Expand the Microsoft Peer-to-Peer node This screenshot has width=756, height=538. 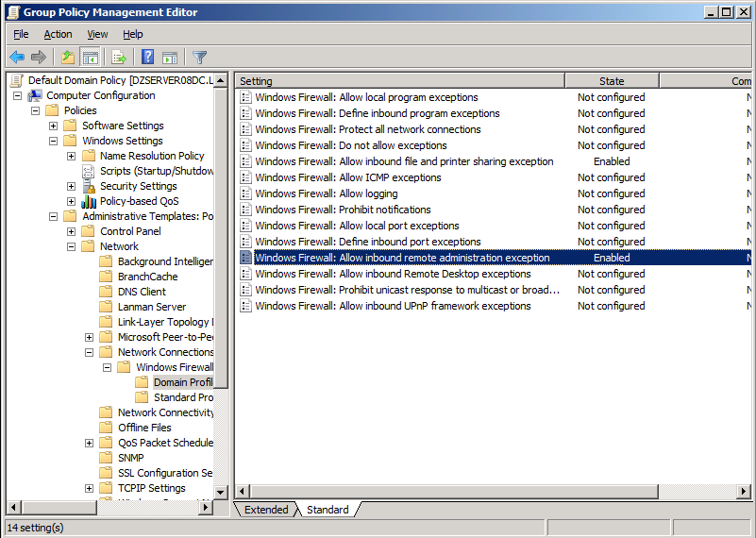[x=89, y=337]
